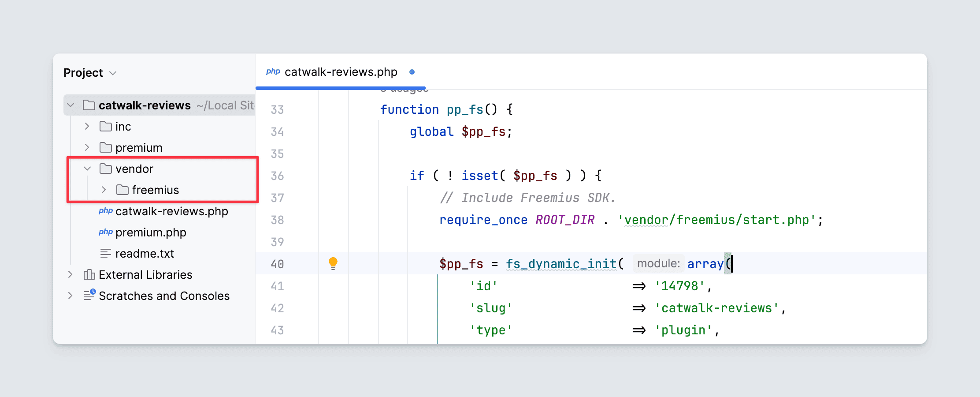Collapse the vendor folder
Image resolution: width=980 pixels, height=397 pixels.
point(87,169)
